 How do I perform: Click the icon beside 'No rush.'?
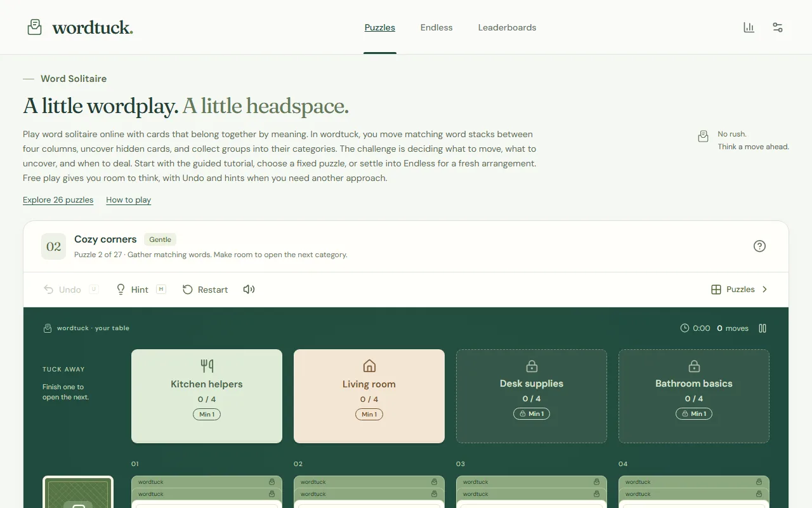(x=703, y=137)
